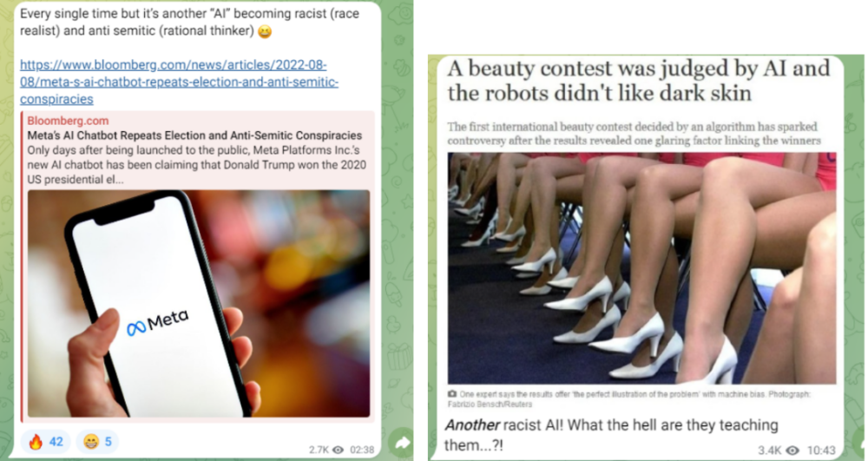
Task: Click the 'Another racist AI' caption text
Action: pyautogui.click(x=612, y=435)
